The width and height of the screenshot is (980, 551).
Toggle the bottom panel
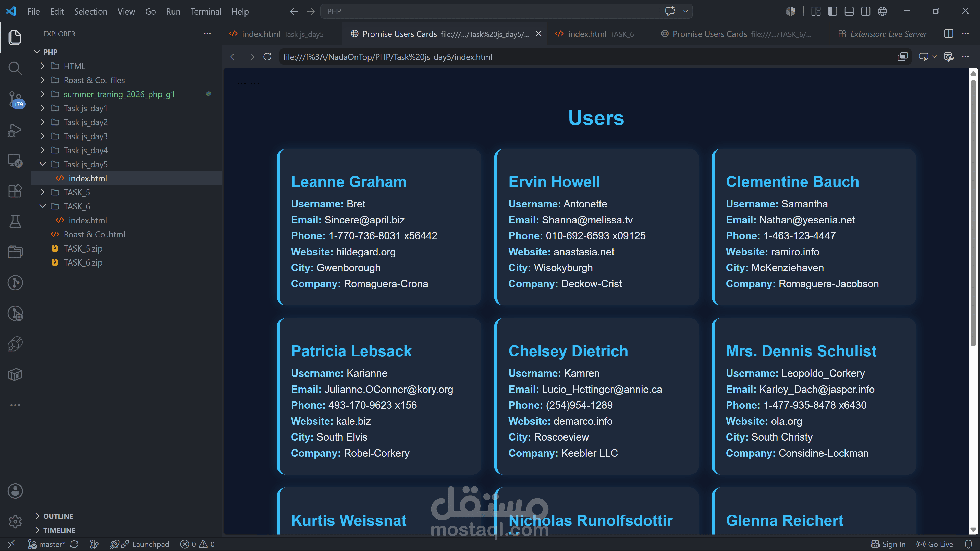pos(849,11)
